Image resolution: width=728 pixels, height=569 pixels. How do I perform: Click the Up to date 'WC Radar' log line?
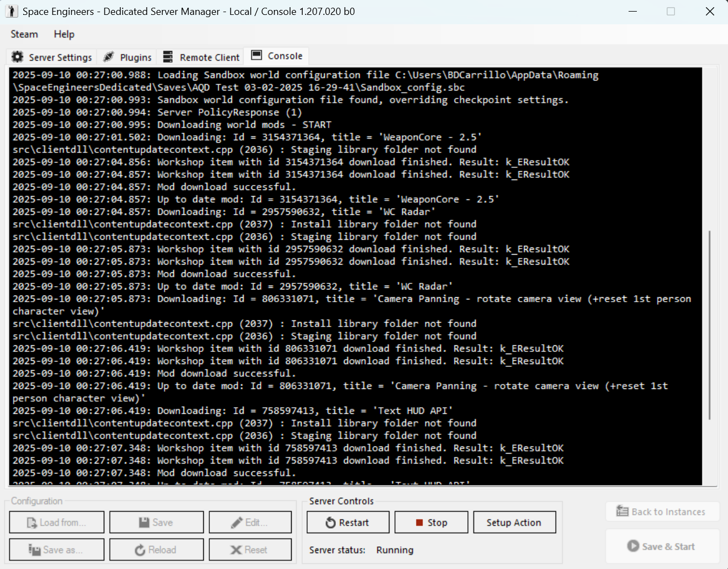(233, 286)
